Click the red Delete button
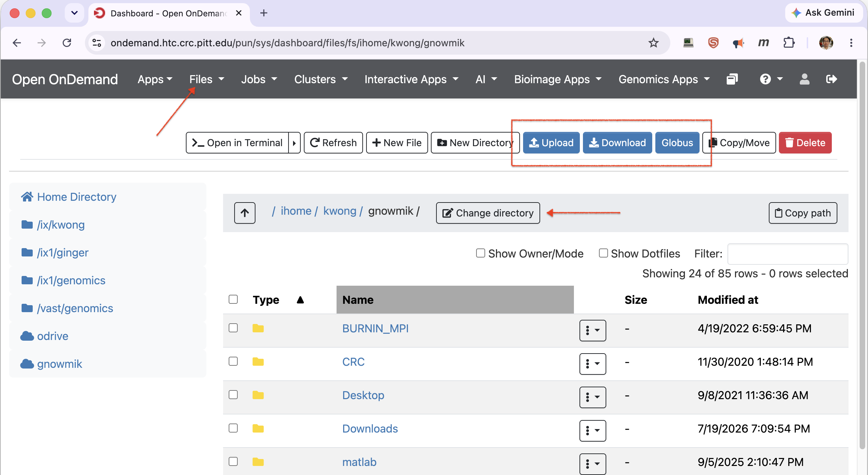 (x=805, y=143)
